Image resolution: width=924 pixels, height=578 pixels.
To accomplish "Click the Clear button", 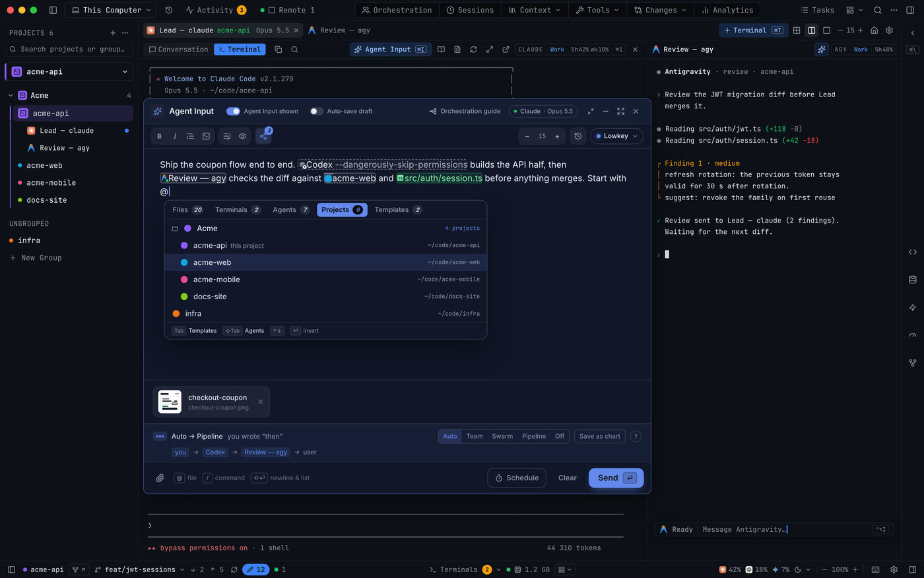I will [568, 478].
